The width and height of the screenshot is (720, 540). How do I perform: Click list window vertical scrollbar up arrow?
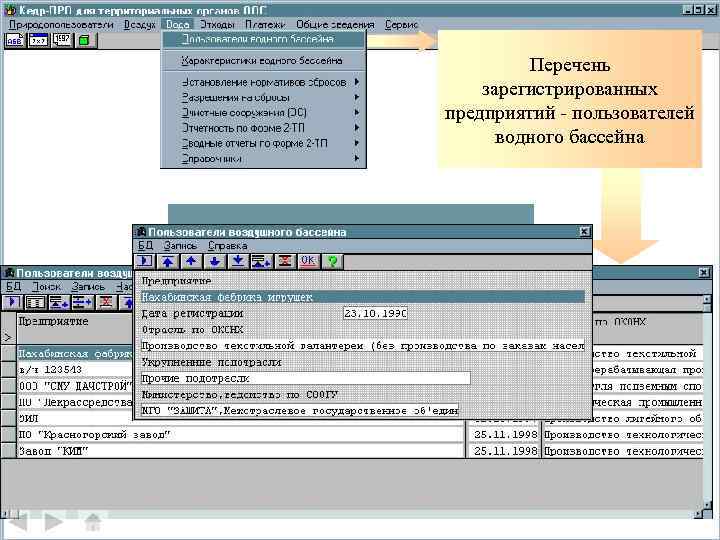708,301
